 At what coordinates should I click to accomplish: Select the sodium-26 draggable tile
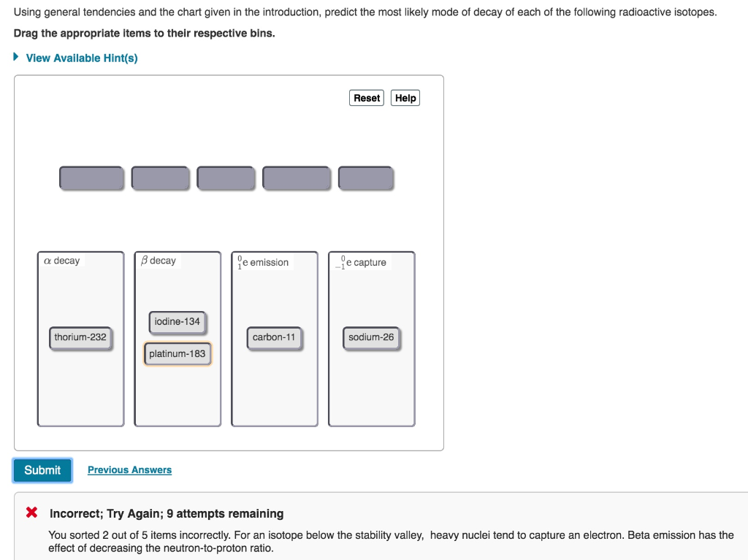371,338
